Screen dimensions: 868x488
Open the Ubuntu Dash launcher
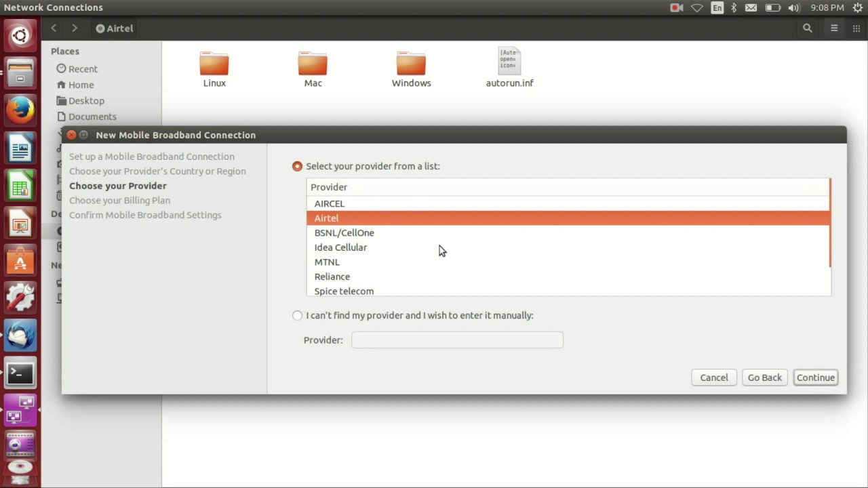[20, 35]
